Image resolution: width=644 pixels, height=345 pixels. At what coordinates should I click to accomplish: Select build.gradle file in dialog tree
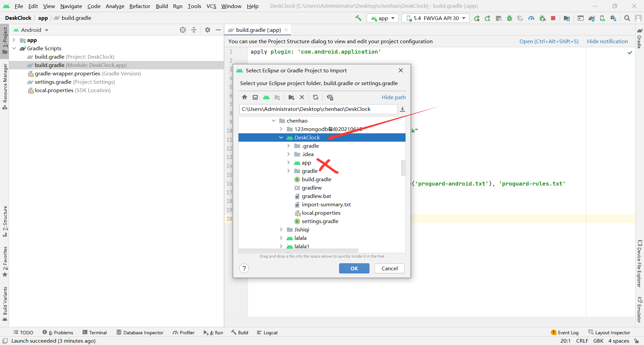click(x=316, y=179)
